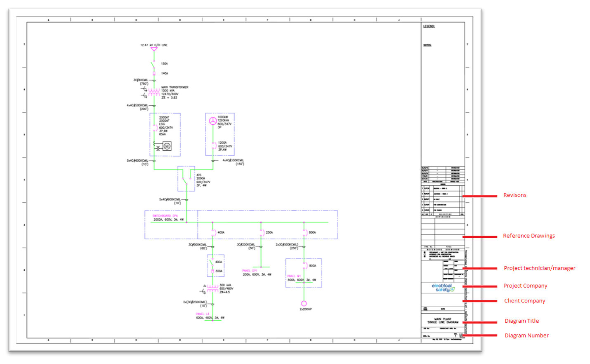The image size is (590, 364).
Task: Click the NOTES: heading
Action: pyautogui.click(x=427, y=45)
